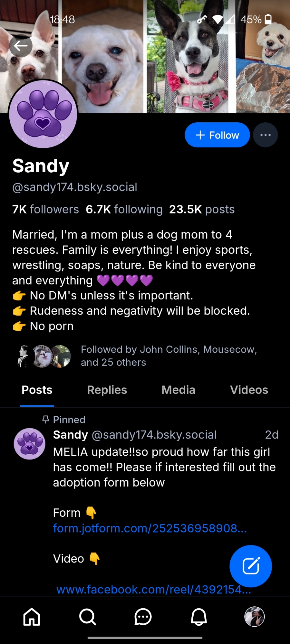Switch to the Videos tab
This screenshot has width=290, height=644.
pos(249,390)
